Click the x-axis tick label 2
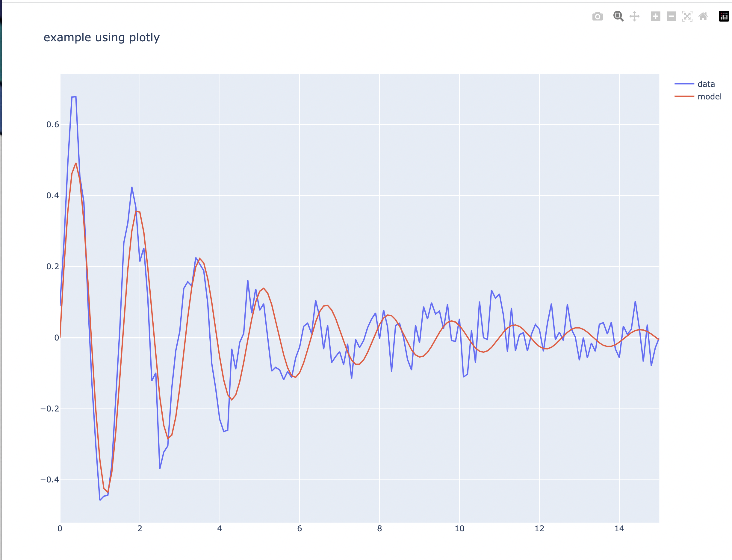This screenshot has height=560, width=732. coord(140,529)
